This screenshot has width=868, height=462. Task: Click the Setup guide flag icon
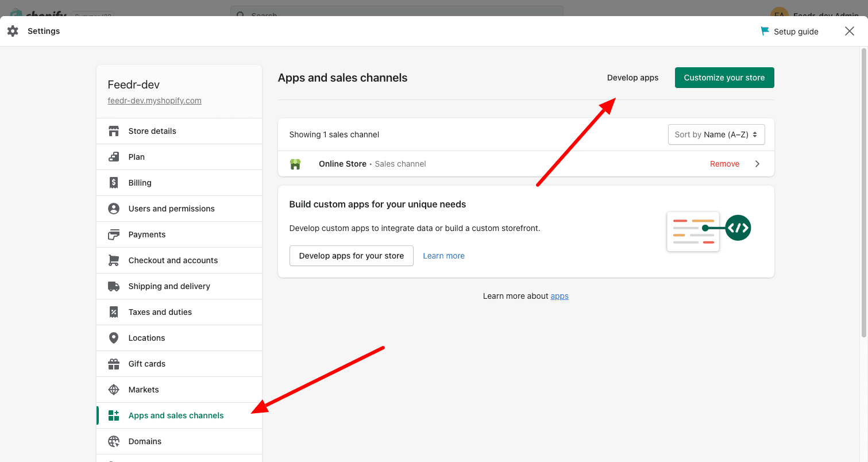pos(765,31)
